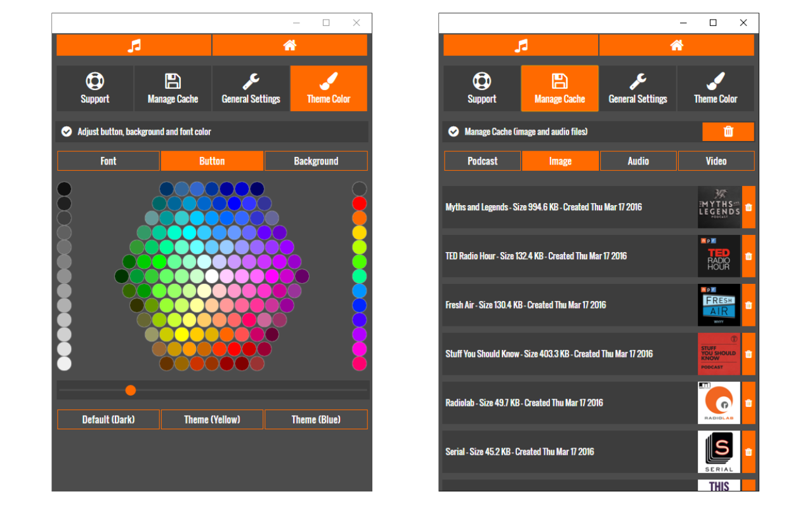
Task: Show cached Podcast files
Action: click(482, 161)
